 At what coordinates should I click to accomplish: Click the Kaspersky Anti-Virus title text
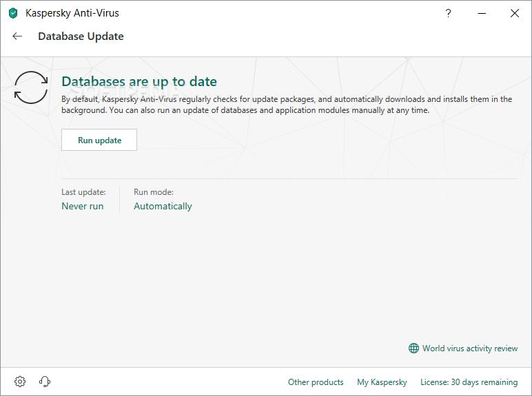pos(72,13)
